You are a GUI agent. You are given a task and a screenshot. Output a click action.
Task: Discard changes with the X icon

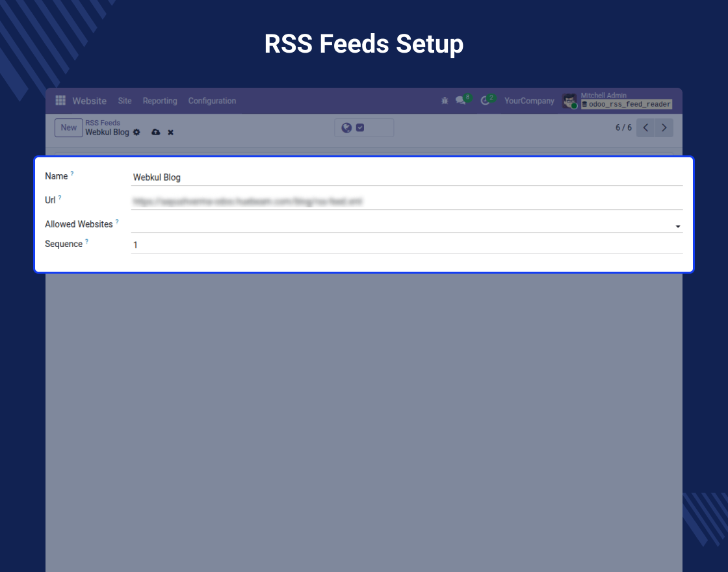click(170, 132)
